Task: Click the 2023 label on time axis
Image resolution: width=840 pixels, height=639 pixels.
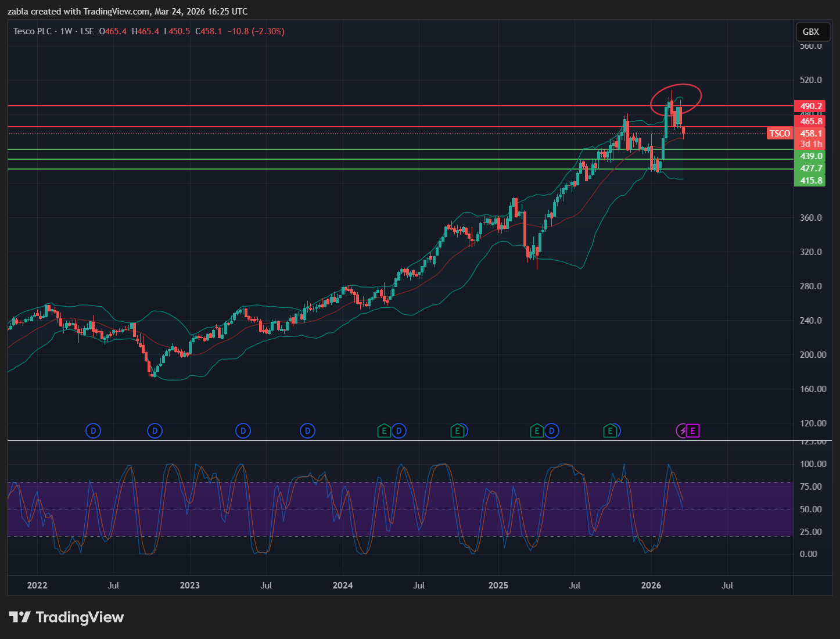Action: pyautogui.click(x=189, y=586)
